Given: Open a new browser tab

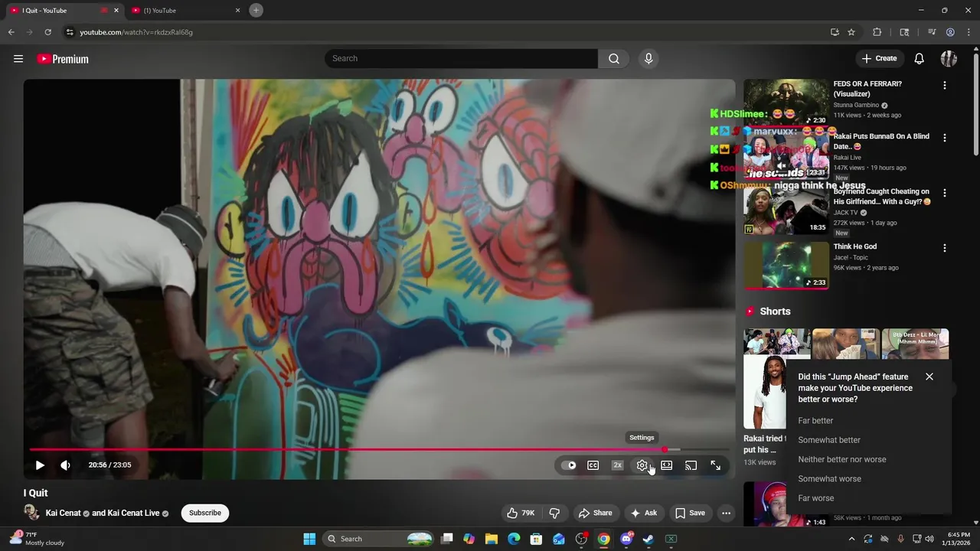Looking at the screenshot, I should coord(256,10).
